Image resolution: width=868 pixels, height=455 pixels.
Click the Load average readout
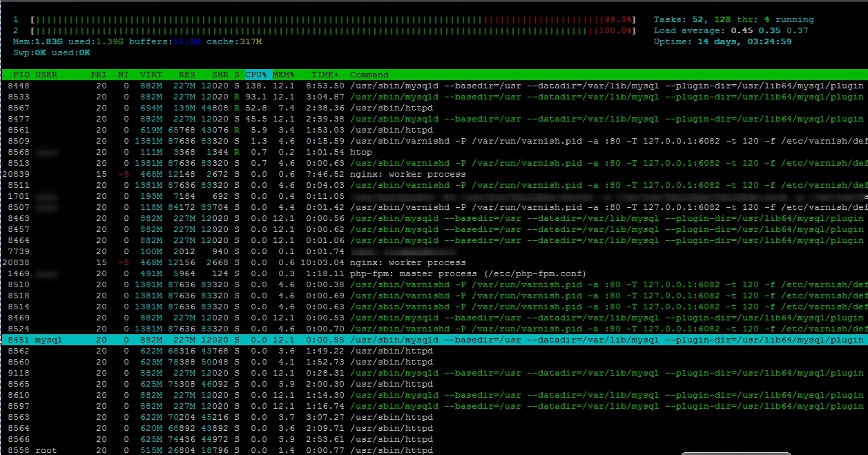click(x=731, y=30)
